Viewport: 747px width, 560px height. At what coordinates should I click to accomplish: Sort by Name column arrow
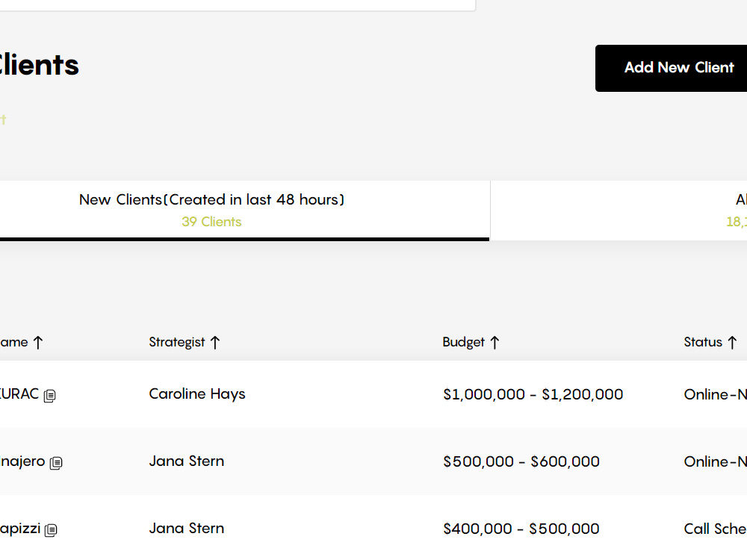pos(38,343)
